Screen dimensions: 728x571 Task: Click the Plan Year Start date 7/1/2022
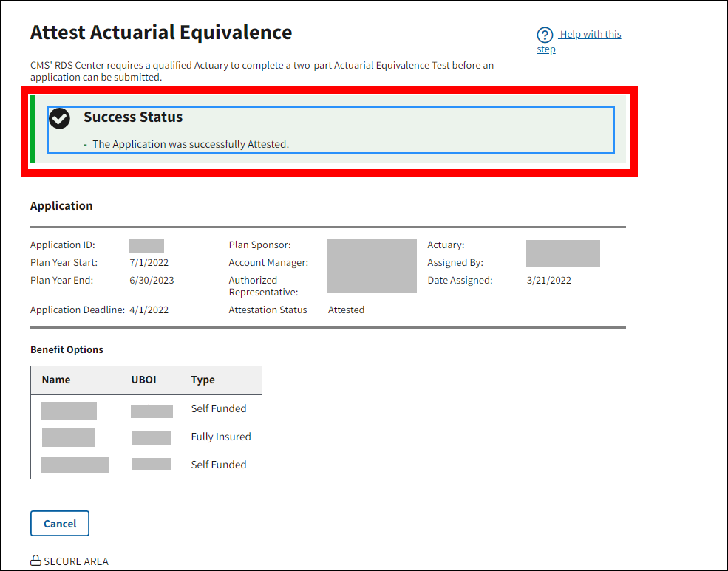coord(149,262)
